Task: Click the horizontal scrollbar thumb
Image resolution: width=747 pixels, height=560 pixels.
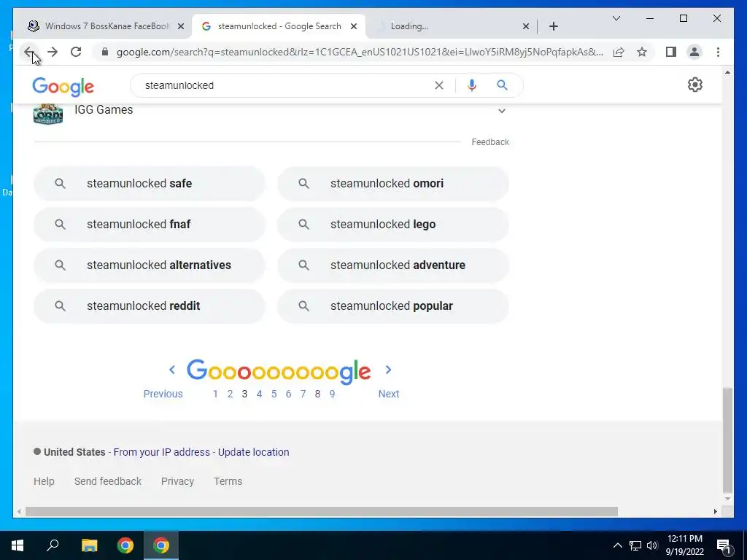Action: tap(322, 511)
